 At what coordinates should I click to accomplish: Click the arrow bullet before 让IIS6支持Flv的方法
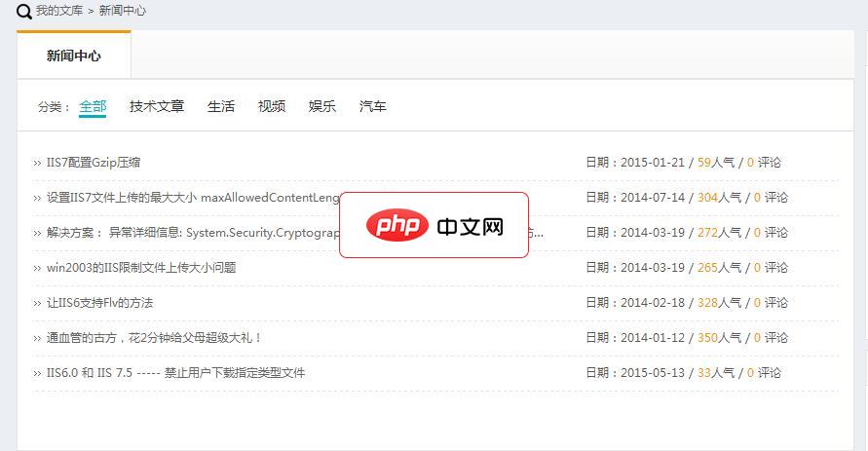[37, 304]
